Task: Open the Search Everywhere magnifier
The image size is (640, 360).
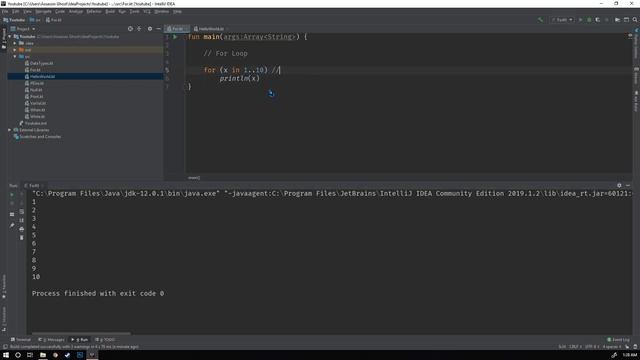Action: [x=635, y=20]
